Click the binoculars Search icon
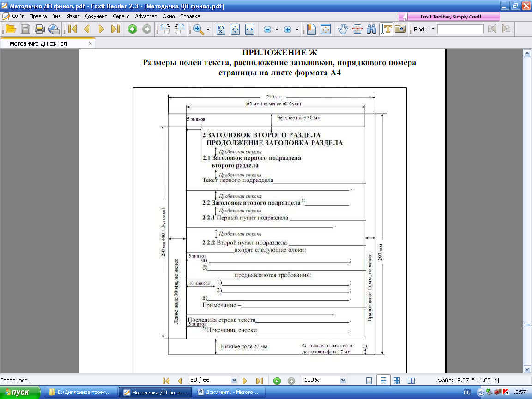Viewport: 532px width, 399px height. click(x=371, y=30)
